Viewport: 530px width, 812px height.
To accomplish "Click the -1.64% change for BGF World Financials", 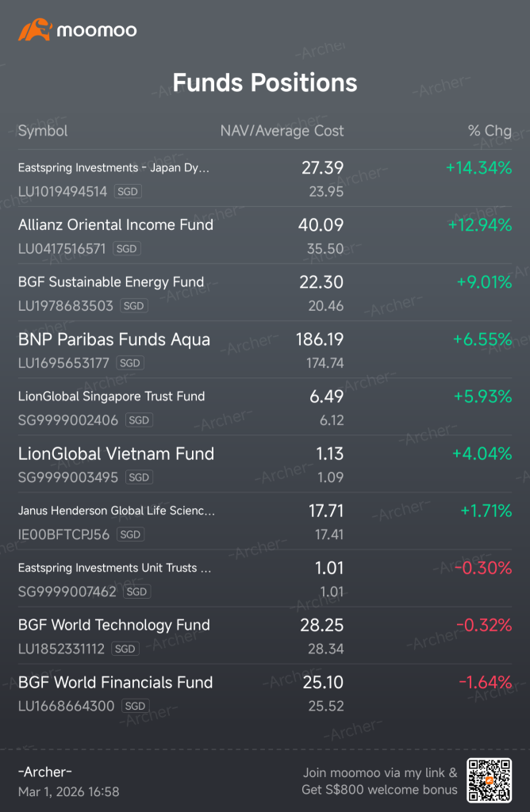I will point(486,682).
